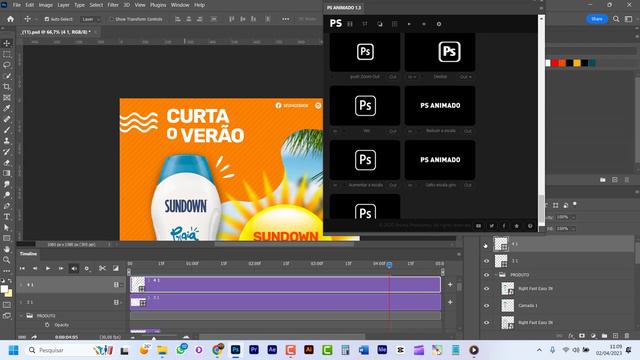
Task: Toggle Show Transform Controls checkbox
Action: pos(111,19)
